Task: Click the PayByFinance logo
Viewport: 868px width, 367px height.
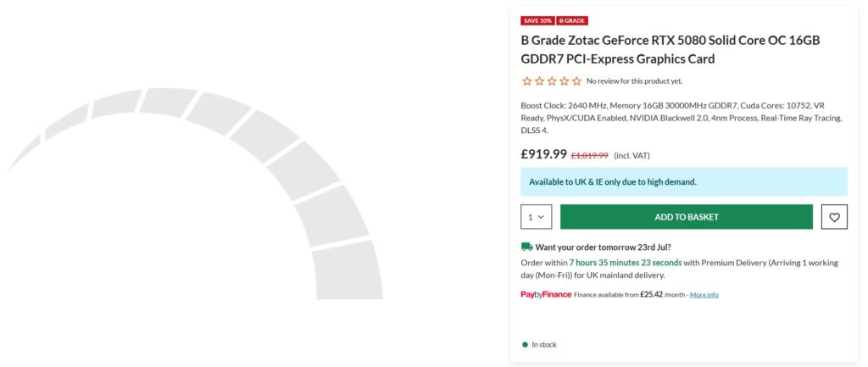Action: pyautogui.click(x=546, y=294)
